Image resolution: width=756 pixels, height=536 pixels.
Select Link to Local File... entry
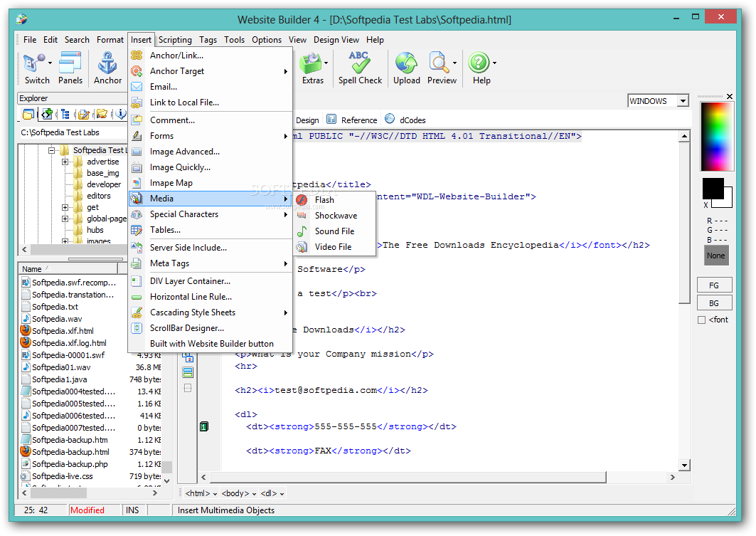pos(211,103)
